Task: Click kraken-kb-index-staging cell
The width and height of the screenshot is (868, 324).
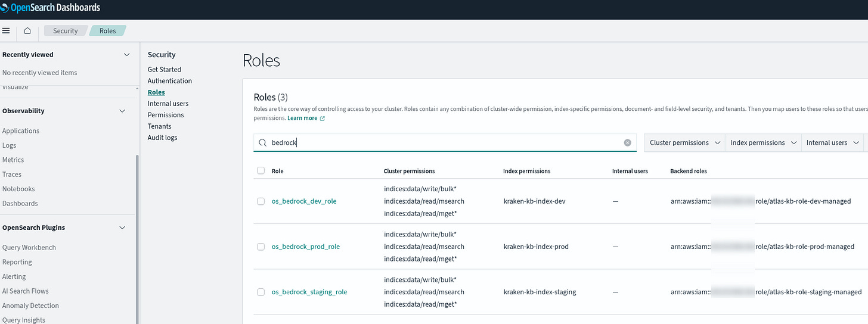Action: tap(540, 292)
